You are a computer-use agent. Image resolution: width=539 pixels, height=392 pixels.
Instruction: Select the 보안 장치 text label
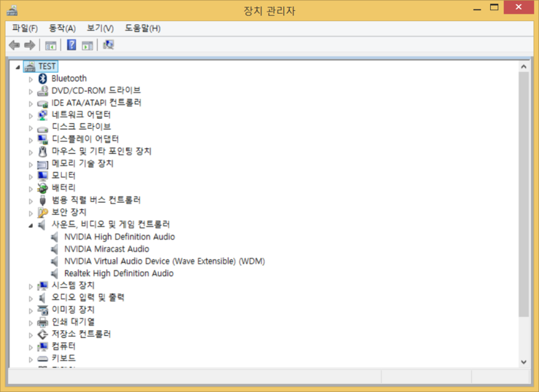tap(69, 212)
